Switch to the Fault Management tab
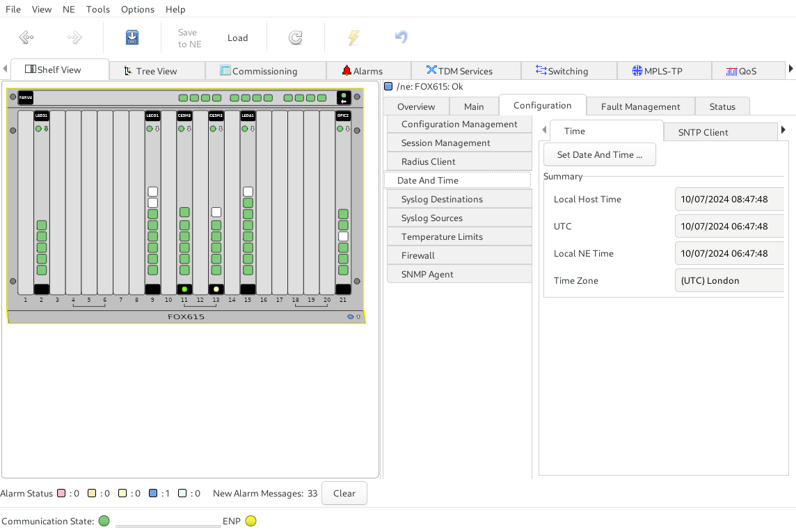Image resolution: width=796 pixels, height=532 pixels. click(640, 106)
